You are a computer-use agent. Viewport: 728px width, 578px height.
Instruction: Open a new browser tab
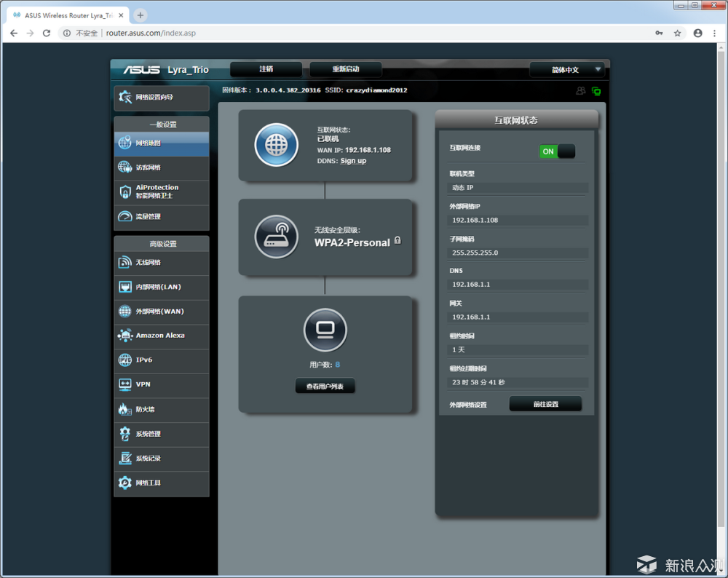click(141, 15)
